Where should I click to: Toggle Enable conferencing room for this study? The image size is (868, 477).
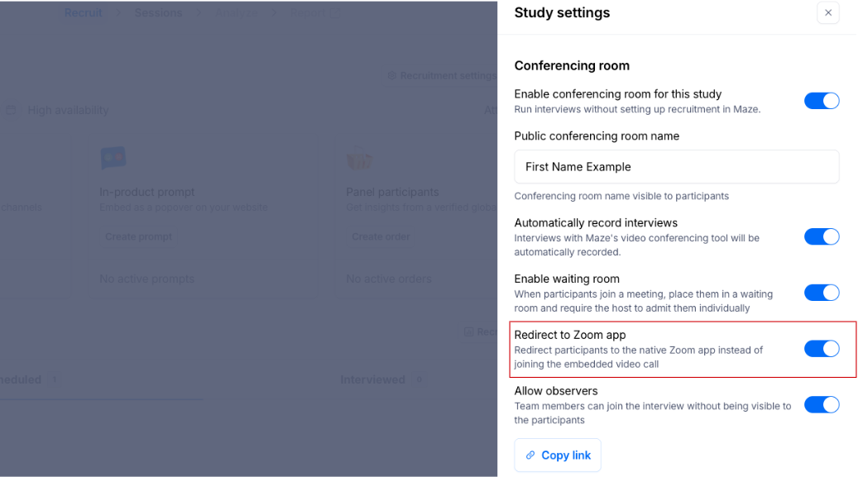point(821,101)
